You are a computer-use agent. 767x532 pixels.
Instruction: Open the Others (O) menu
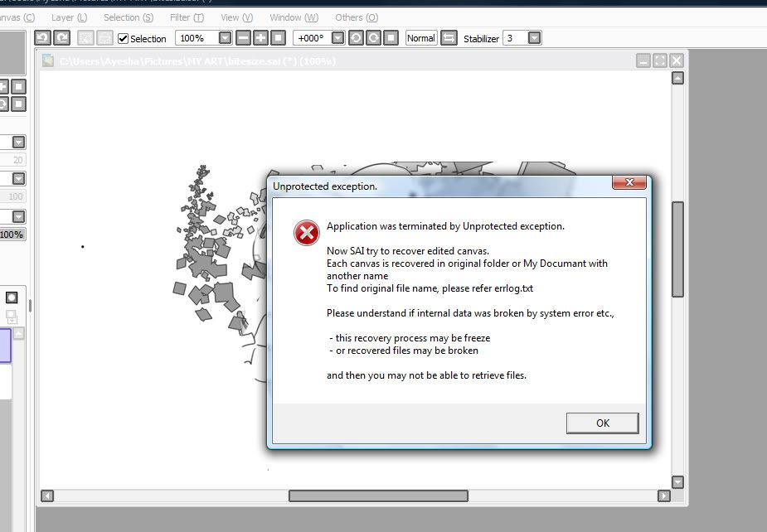[x=356, y=17]
